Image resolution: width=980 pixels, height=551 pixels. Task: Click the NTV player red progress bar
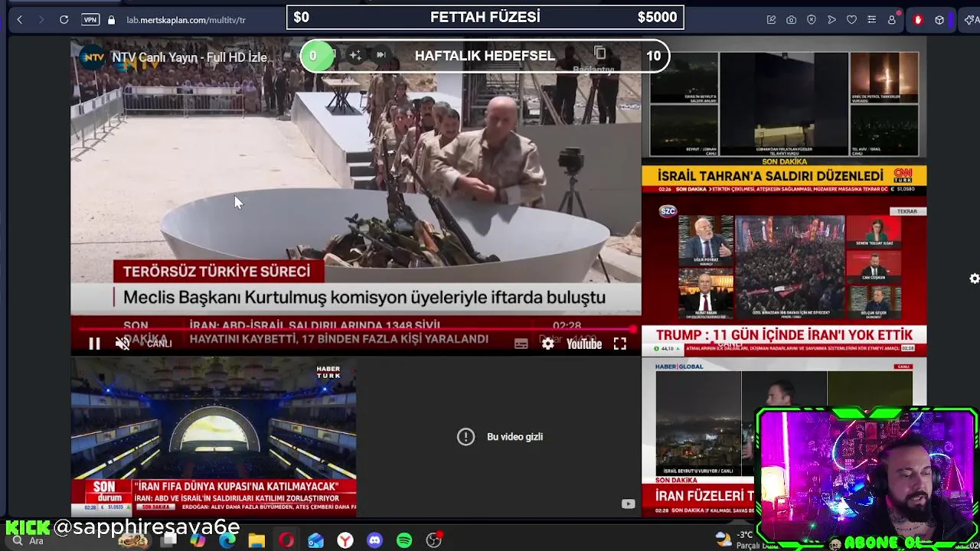tap(356, 330)
